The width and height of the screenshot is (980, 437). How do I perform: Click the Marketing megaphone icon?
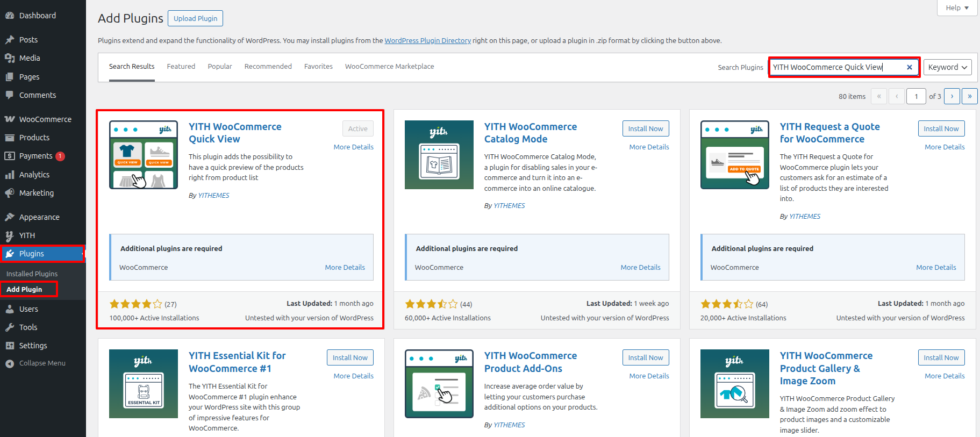(9, 193)
